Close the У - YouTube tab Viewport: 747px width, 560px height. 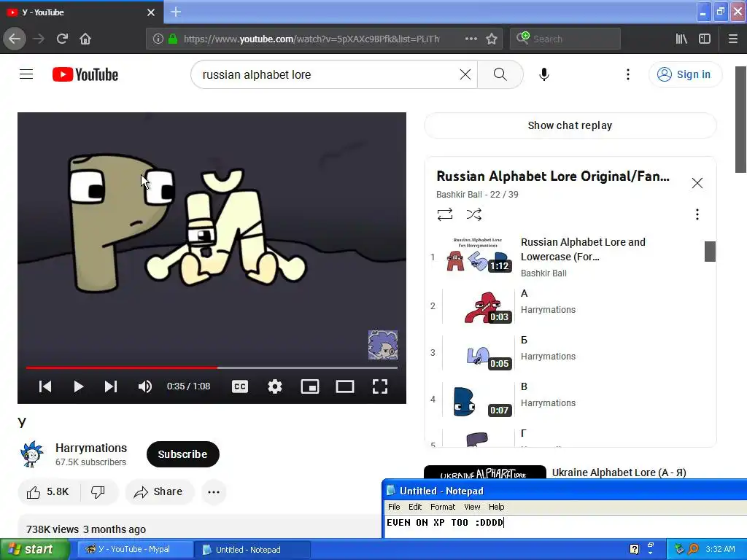coord(151,12)
